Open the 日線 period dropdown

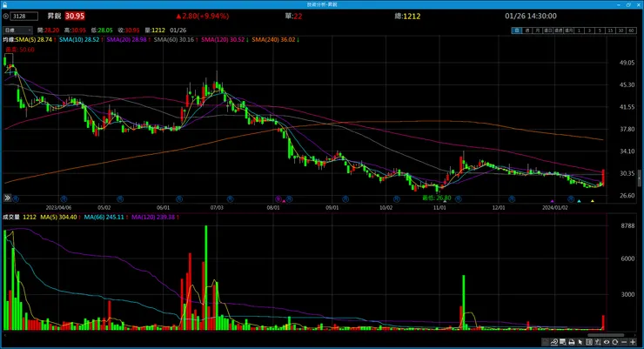[17, 30]
